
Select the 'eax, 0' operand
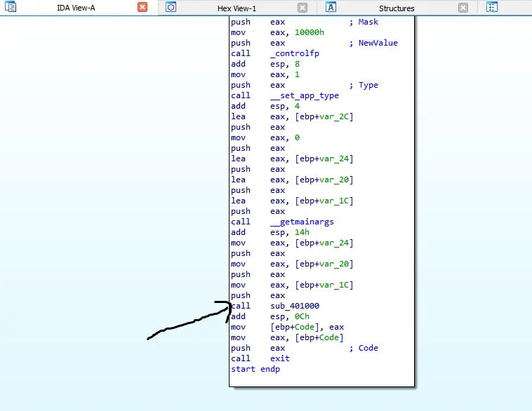pos(285,137)
